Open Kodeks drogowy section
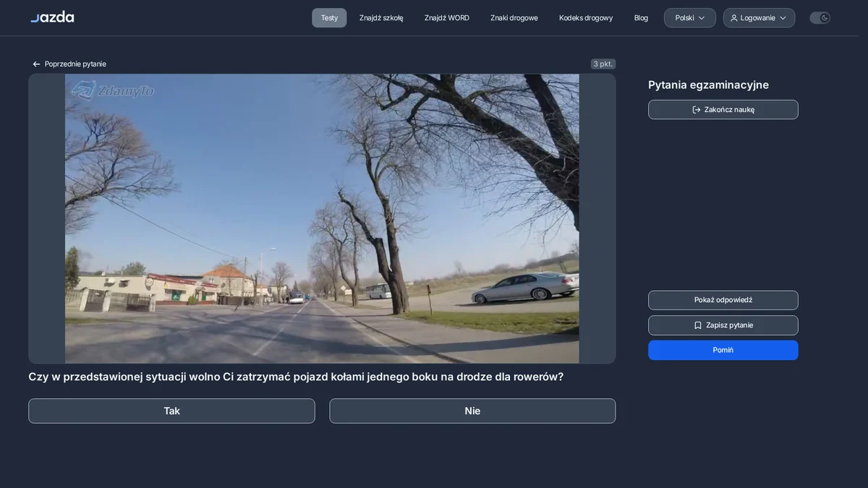The image size is (868, 488). (586, 18)
